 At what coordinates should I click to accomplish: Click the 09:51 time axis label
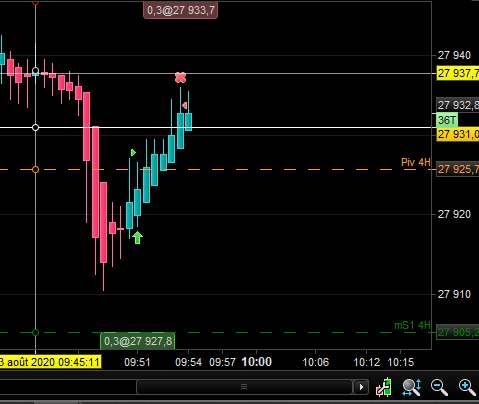[x=137, y=362]
